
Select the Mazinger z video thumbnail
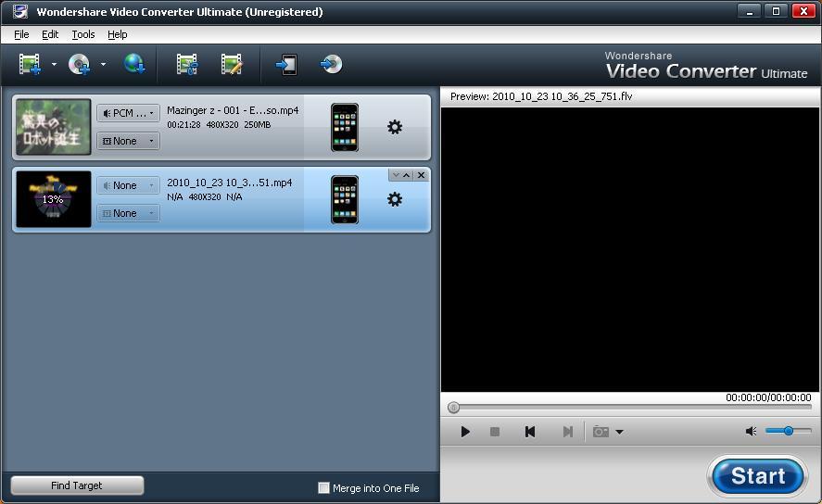tap(54, 127)
